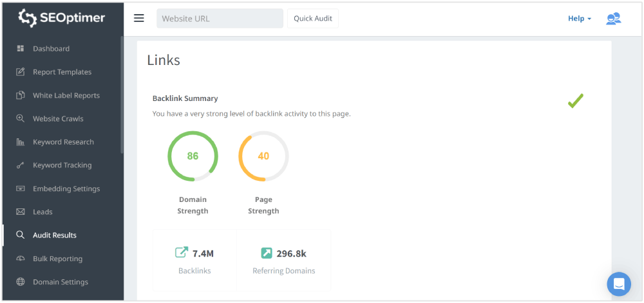The height and width of the screenshot is (303, 644).
Task: Click the Page Strength 40 gauge
Action: pos(263,156)
